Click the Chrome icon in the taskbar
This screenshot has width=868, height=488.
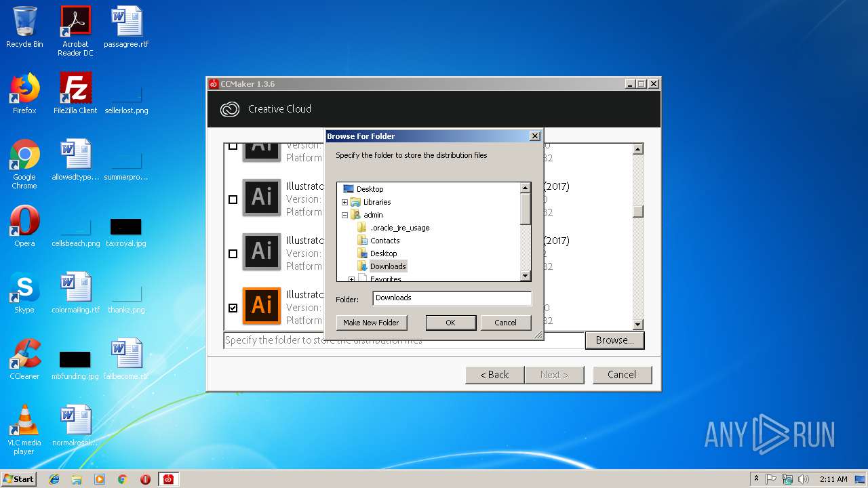click(122, 479)
